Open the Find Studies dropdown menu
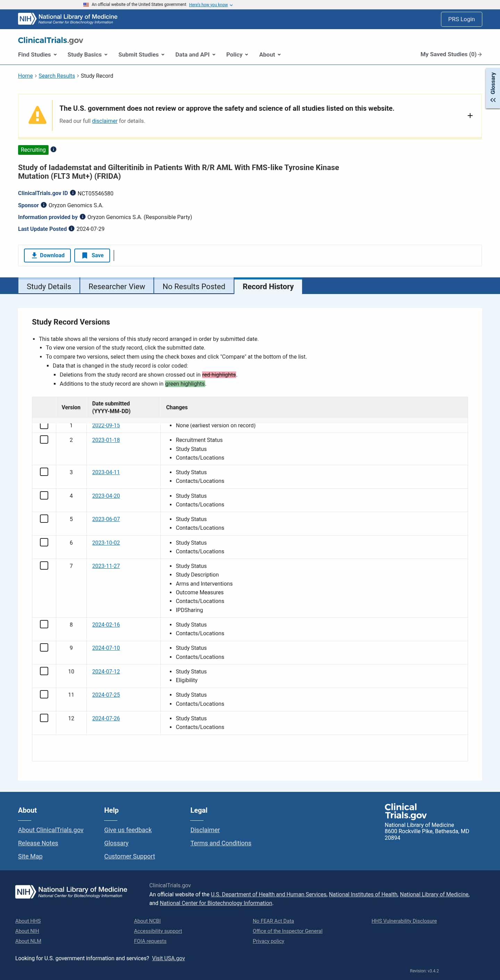500x980 pixels. (x=37, y=55)
